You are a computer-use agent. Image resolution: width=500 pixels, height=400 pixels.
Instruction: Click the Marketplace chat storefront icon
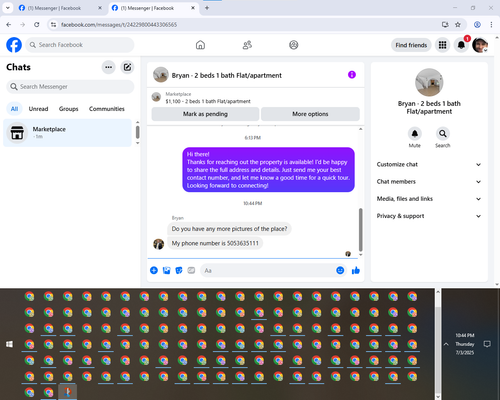pos(17,133)
